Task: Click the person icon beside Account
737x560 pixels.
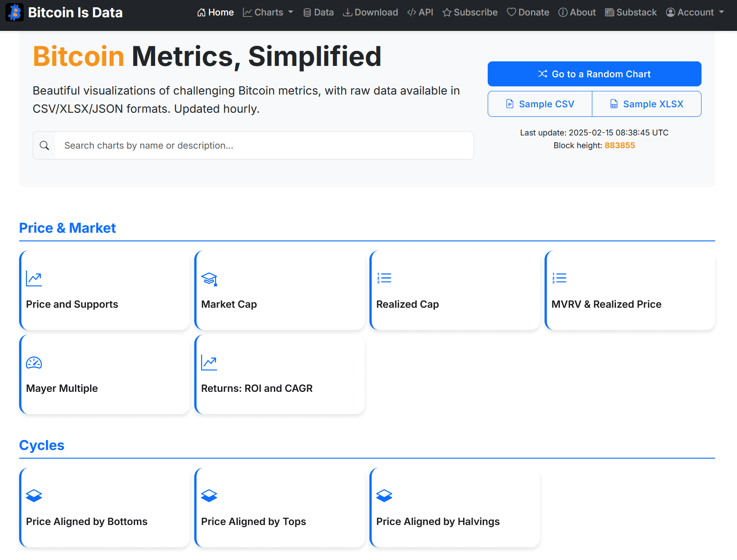Action: click(x=670, y=12)
